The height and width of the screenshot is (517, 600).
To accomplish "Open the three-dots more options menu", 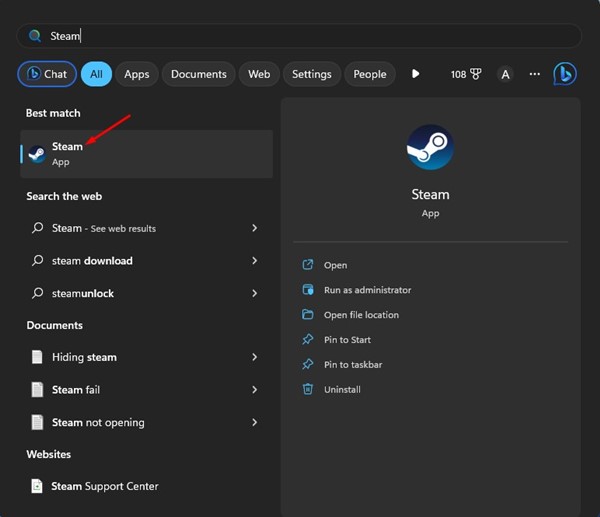I will [x=534, y=74].
